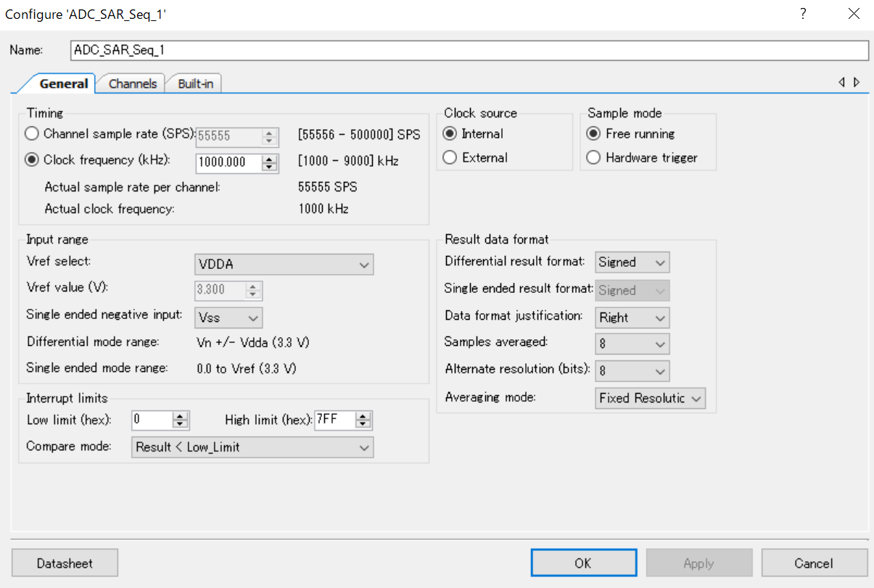Image resolution: width=874 pixels, height=588 pixels.
Task: Expand the Compare mode dropdown
Action: click(x=252, y=447)
